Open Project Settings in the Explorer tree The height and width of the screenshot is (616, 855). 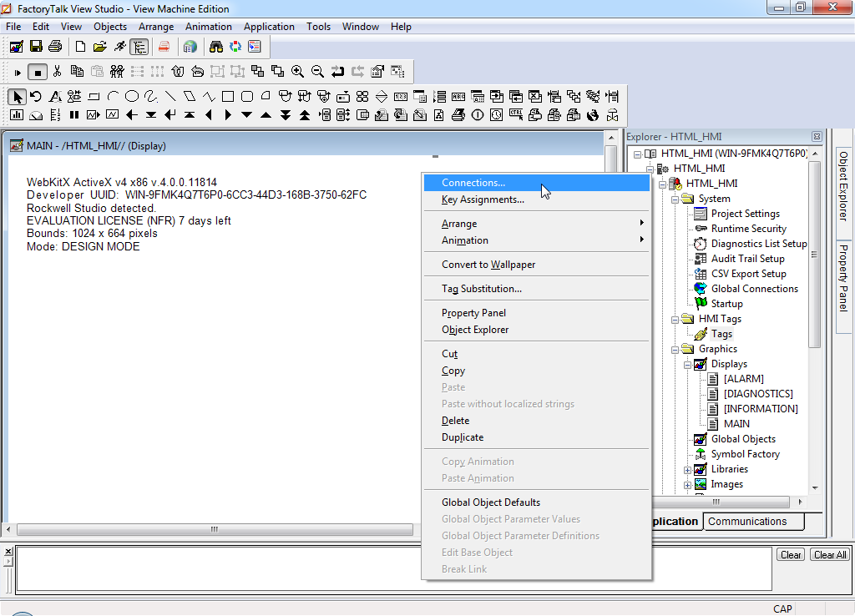746,214
